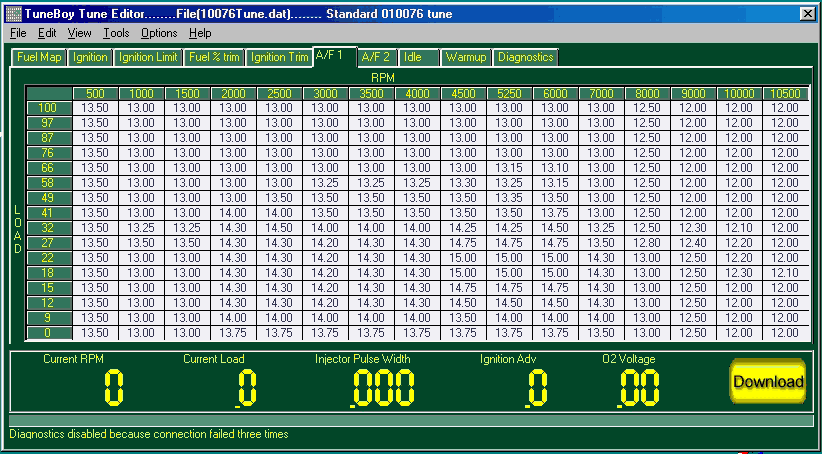The height and width of the screenshot is (454, 822).
Task: Click cell 12.80 at load 27, 8000 RPM
Action: click(x=647, y=243)
